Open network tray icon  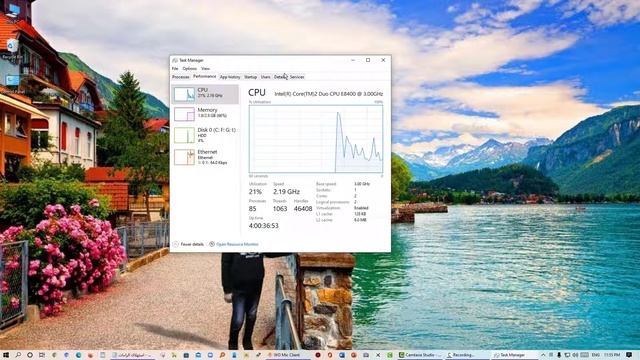(x=567, y=355)
